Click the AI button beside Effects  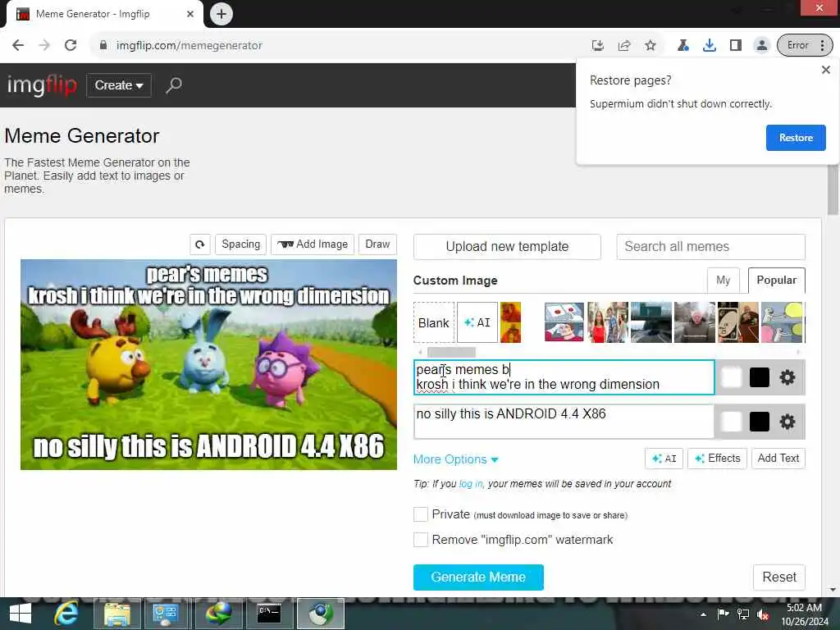point(664,459)
